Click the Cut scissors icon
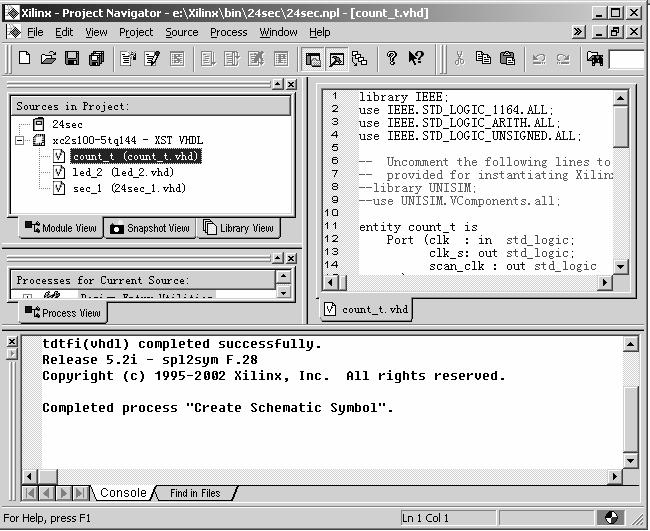 (459, 58)
